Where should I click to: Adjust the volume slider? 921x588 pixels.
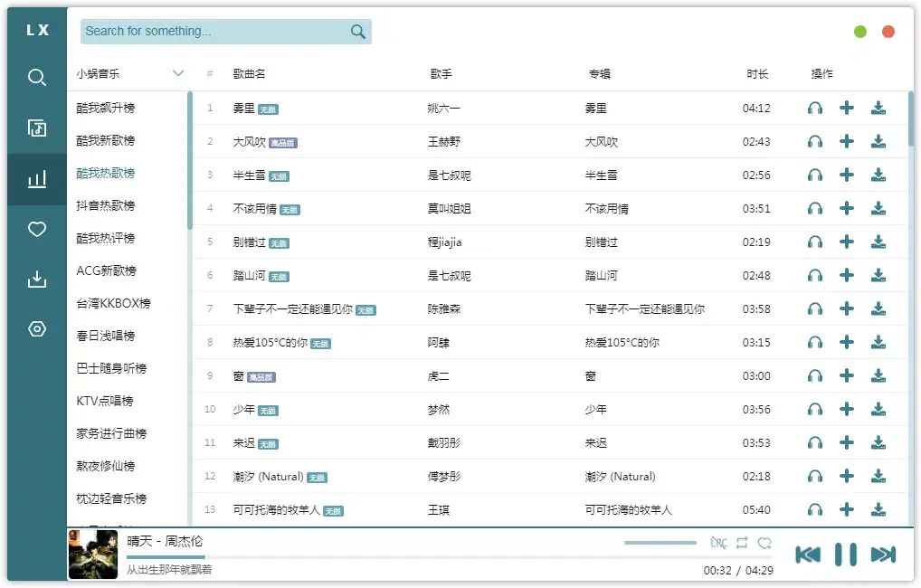tap(660, 543)
